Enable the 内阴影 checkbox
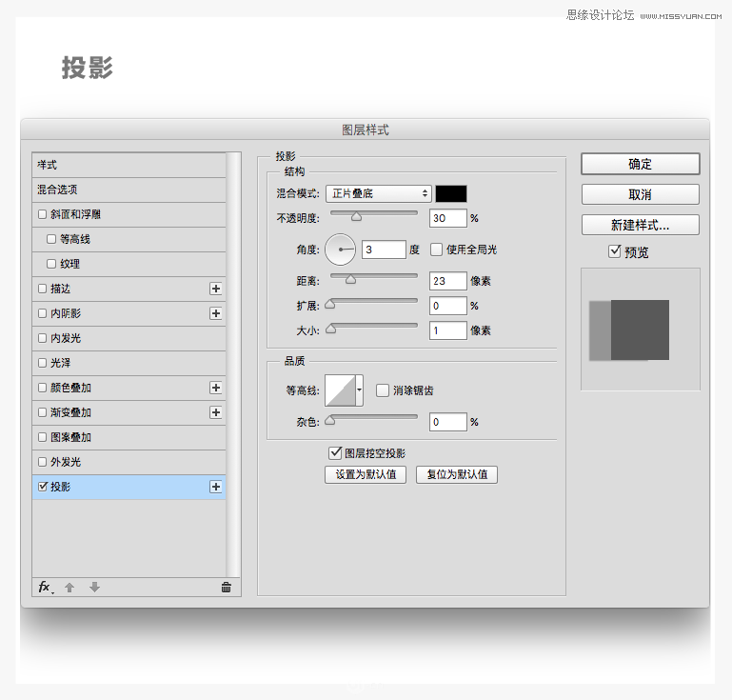 (43, 313)
